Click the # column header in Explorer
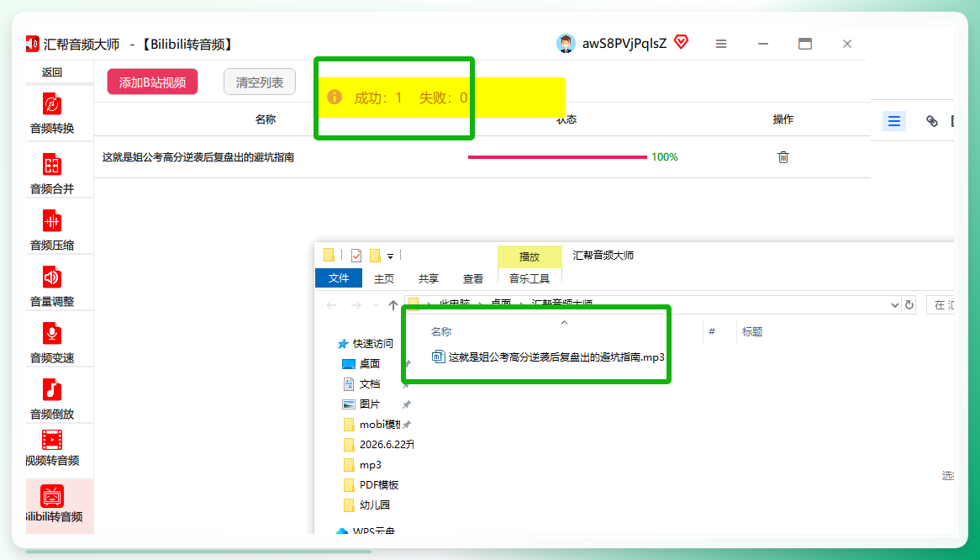Screen dimensions: 980x560 click(711, 332)
